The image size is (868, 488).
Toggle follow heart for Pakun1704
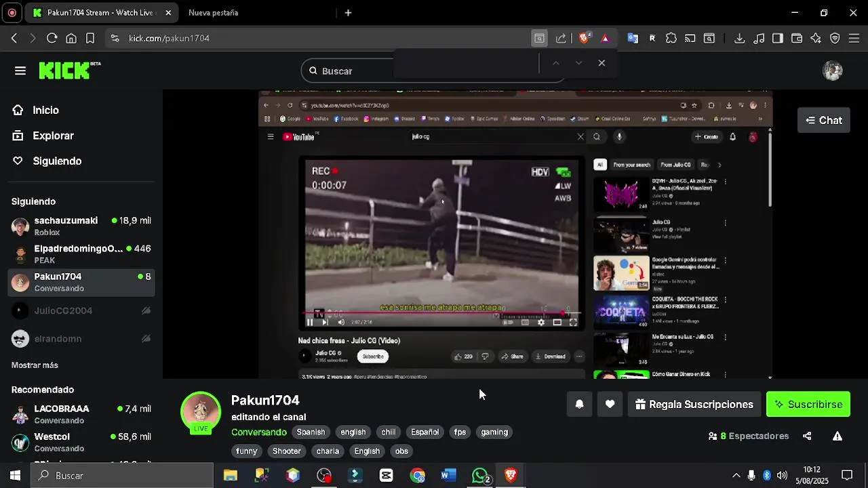(x=610, y=405)
